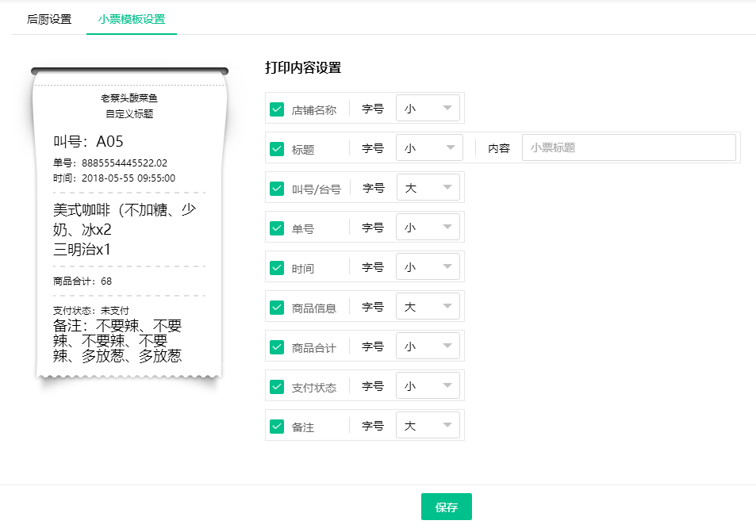Image resolution: width=756 pixels, height=532 pixels.
Task: Uncheck the 单号 option
Action: tap(275, 227)
